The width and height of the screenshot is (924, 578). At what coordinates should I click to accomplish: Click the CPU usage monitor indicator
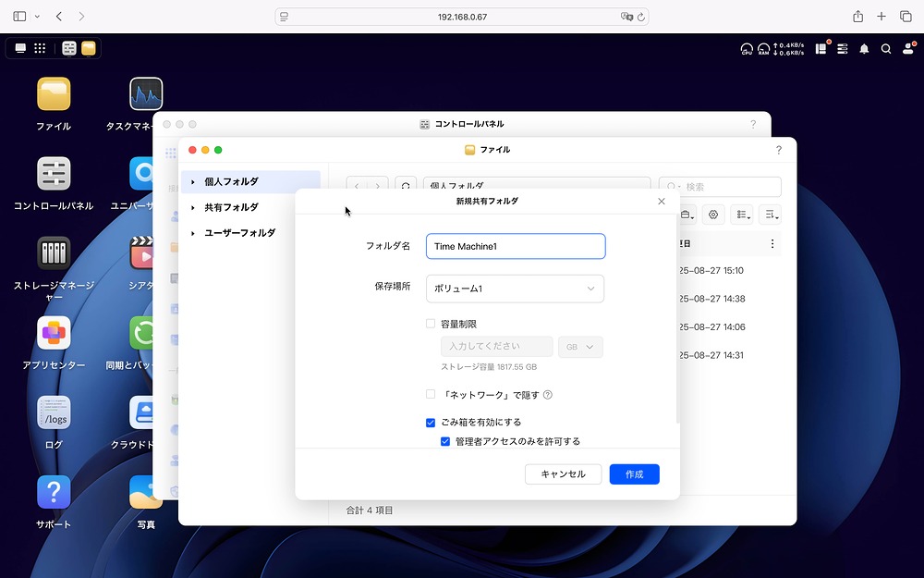745,48
